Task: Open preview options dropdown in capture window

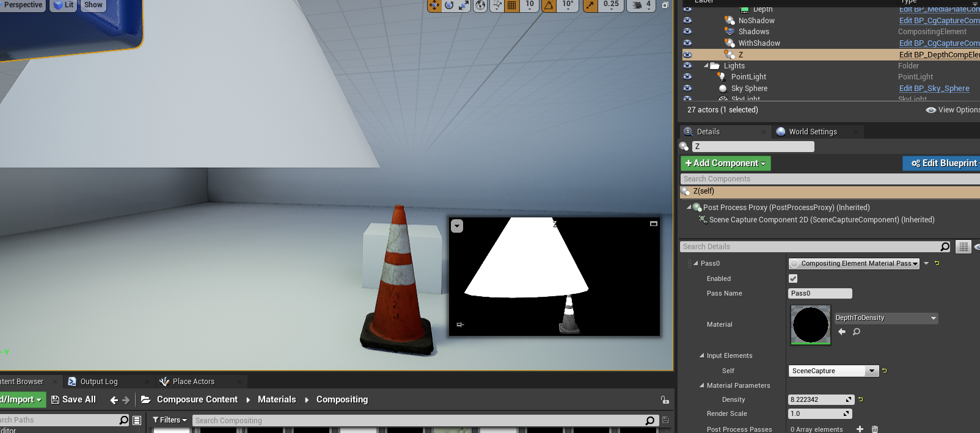Action: tap(457, 226)
